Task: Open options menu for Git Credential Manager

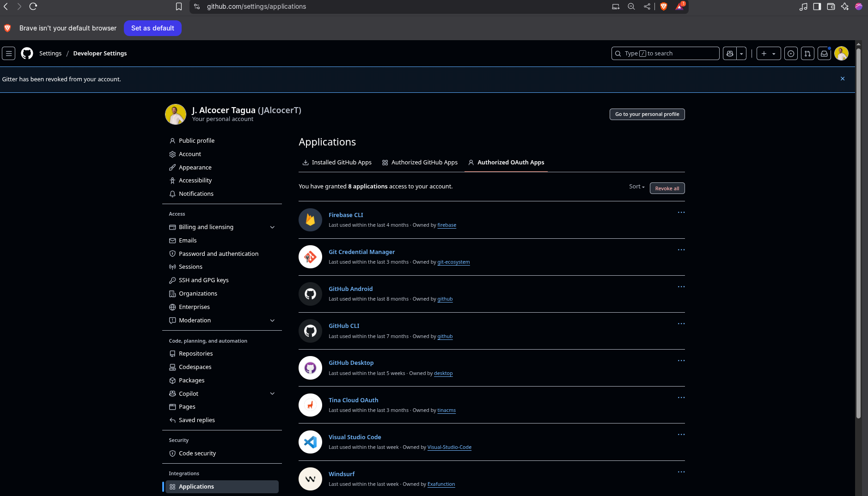Action: point(681,250)
